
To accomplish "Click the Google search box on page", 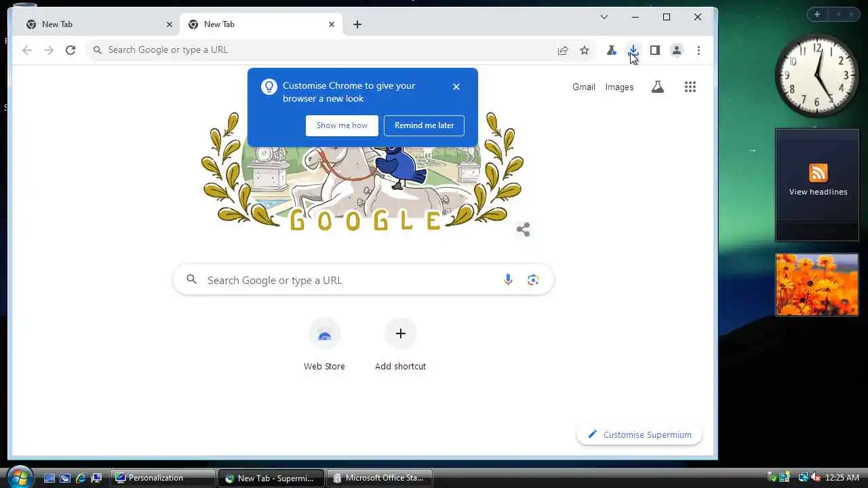I will pos(363,280).
